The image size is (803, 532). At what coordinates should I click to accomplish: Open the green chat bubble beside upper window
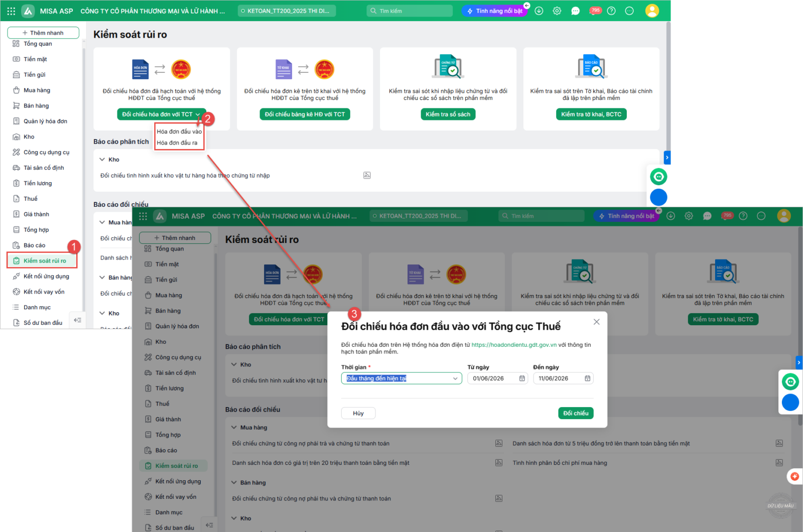pos(658,177)
